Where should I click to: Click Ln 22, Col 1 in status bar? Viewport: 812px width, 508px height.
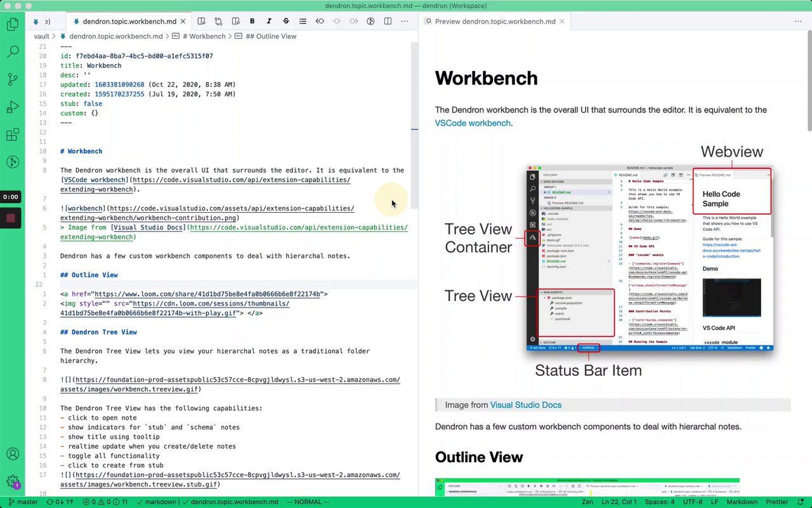pyautogui.click(x=619, y=502)
